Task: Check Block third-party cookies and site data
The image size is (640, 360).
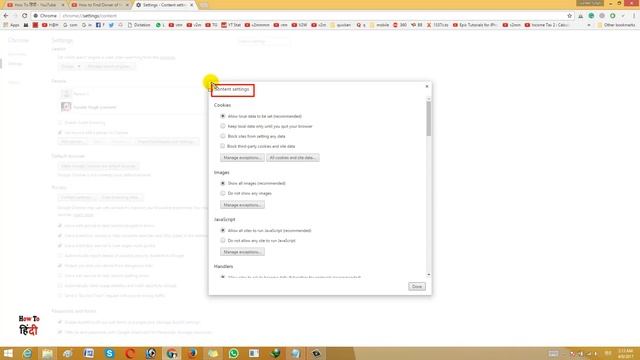Action: point(223,146)
